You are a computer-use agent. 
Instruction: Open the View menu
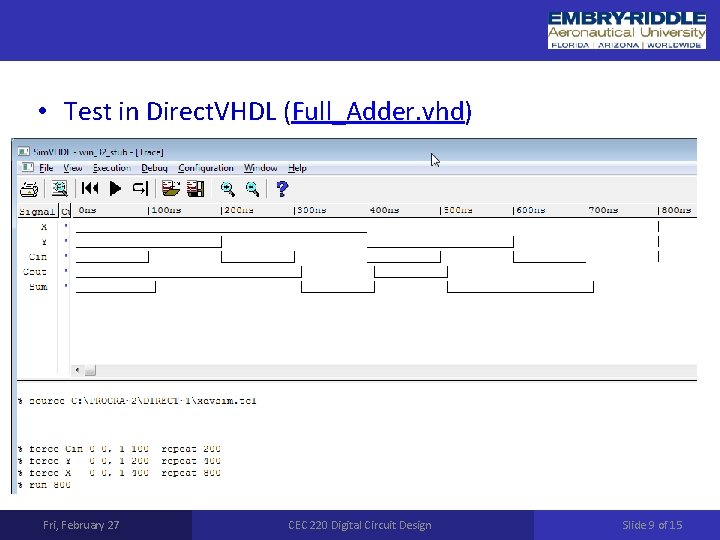tap(73, 168)
